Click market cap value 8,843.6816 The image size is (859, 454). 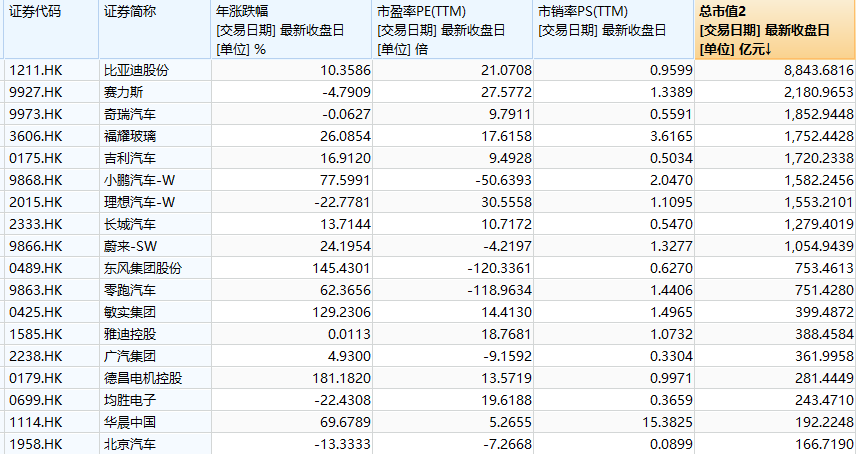tap(818, 70)
